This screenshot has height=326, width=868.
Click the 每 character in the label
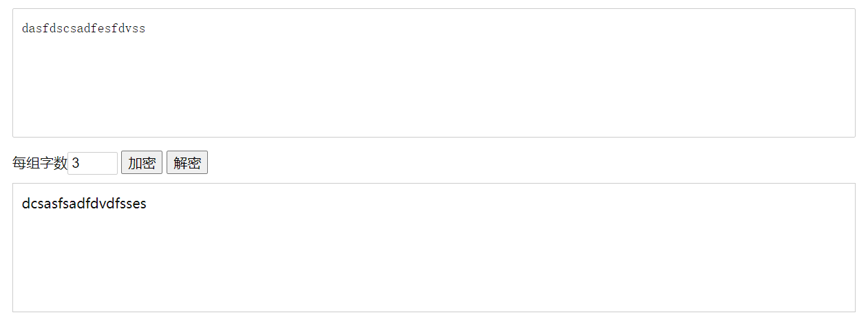[x=19, y=163]
